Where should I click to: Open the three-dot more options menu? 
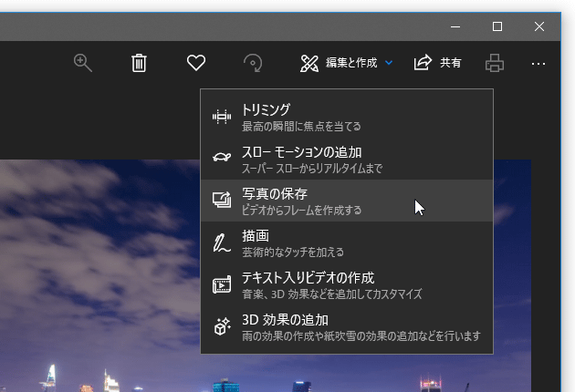tap(538, 64)
